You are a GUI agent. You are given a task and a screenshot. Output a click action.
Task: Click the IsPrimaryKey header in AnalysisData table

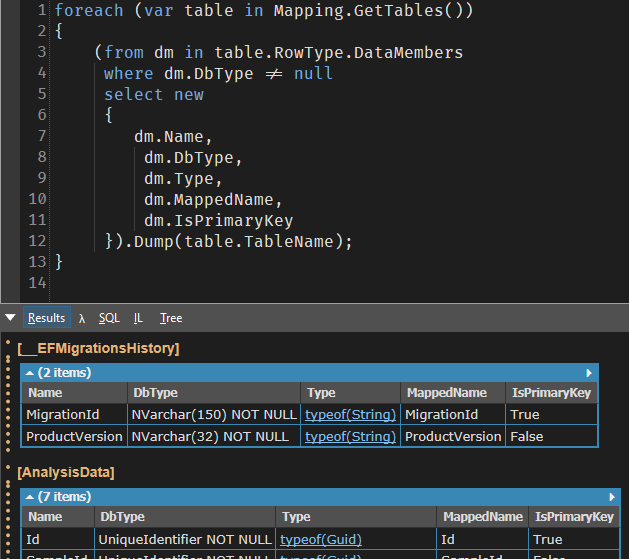(x=574, y=517)
